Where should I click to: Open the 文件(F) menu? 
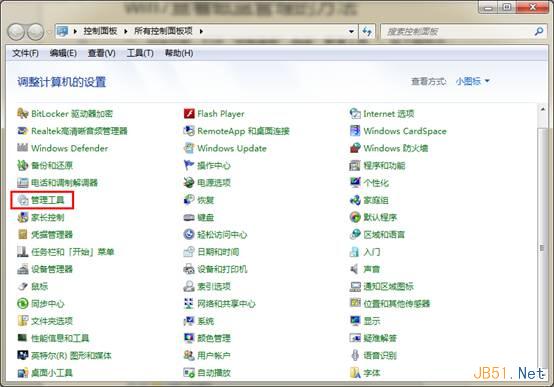click(x=25, y=53)
